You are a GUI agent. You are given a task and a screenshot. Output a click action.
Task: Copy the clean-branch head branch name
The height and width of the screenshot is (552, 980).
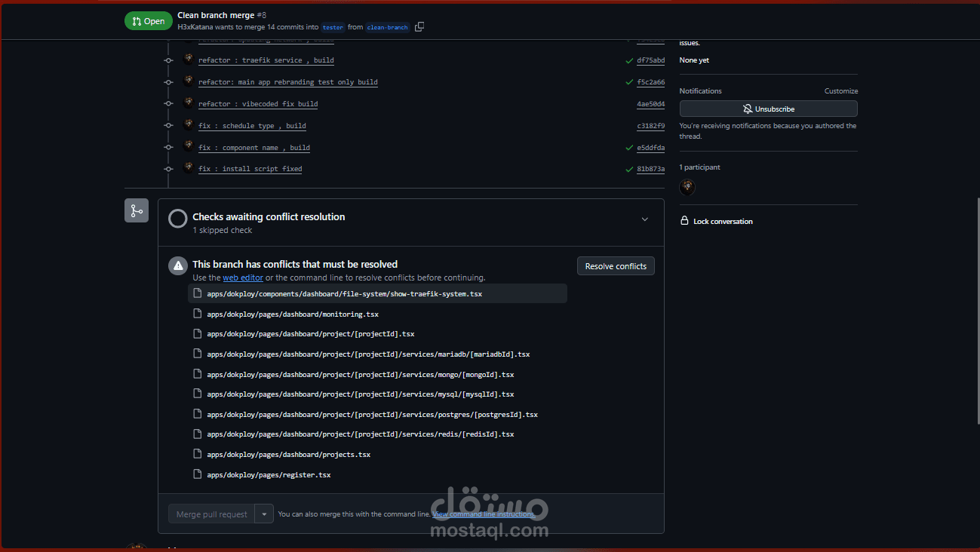click(x=419, y=27)
